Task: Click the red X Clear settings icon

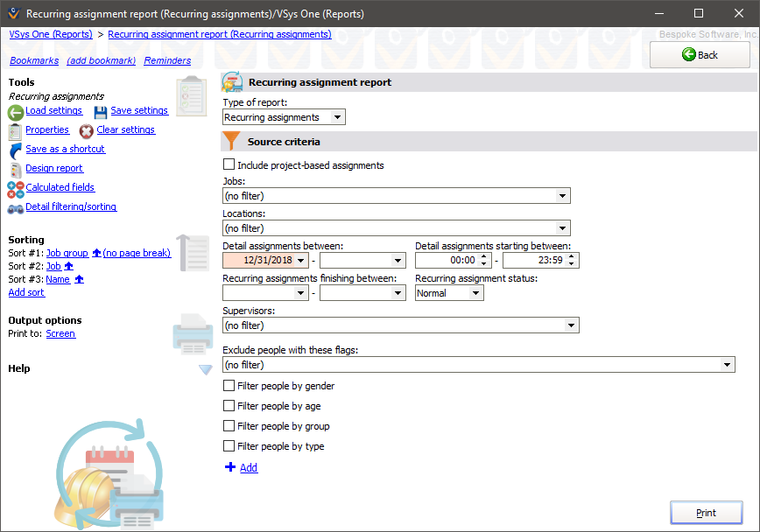Action: (86, 129)
